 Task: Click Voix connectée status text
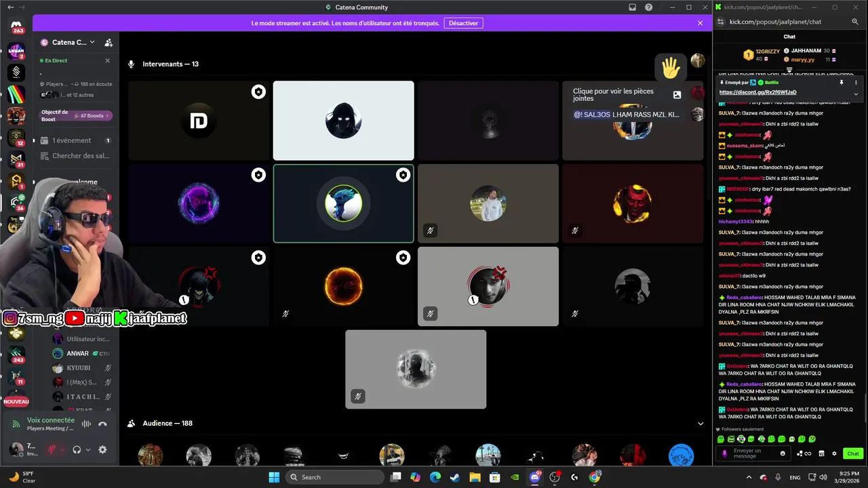pyautogui.click(x=51, y=420)
